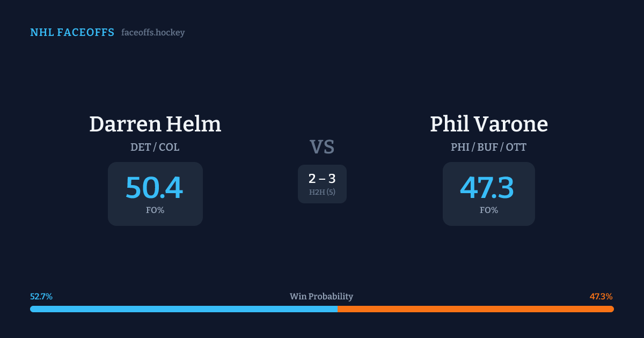Click the blue 52.7% win probability value
Image resolution: width=644 pixels, height=338 pixels.
pyautogui.click(x=41, y=297)
